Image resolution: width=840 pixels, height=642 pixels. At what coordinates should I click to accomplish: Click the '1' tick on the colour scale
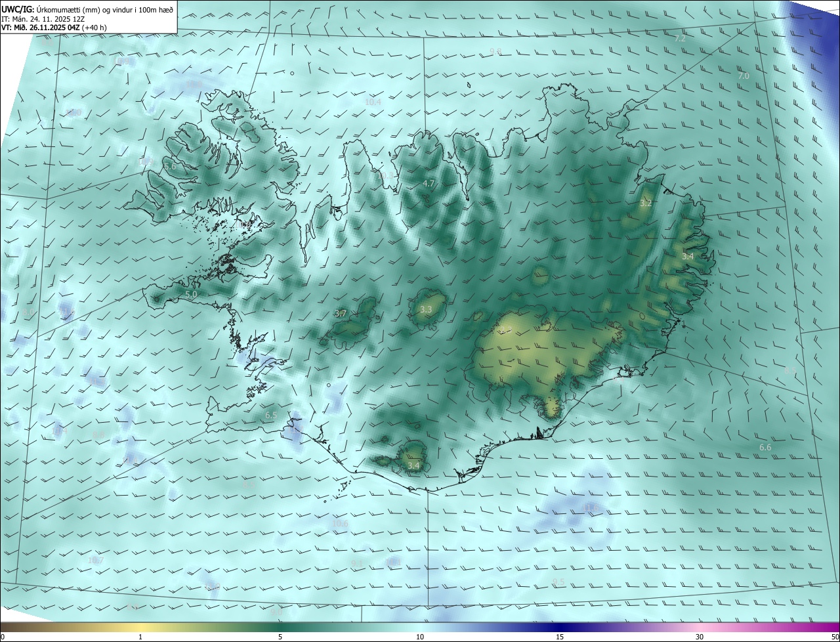tap(140, 637)
